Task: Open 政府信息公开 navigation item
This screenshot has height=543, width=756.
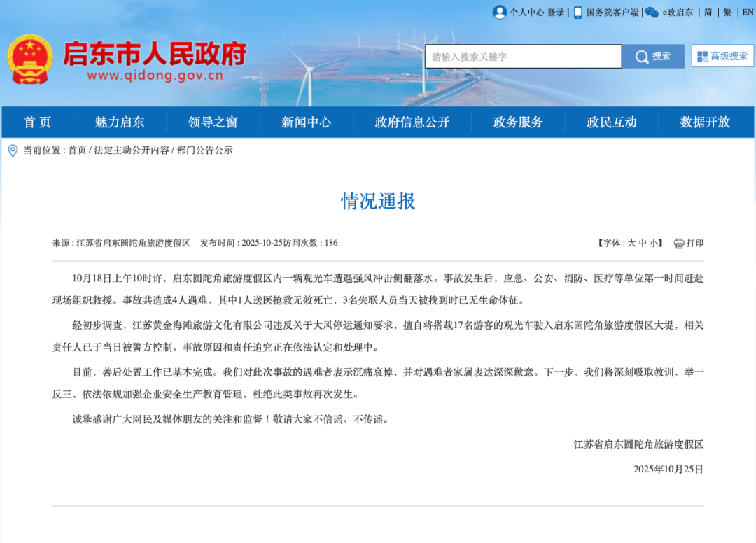Action: 412,122
